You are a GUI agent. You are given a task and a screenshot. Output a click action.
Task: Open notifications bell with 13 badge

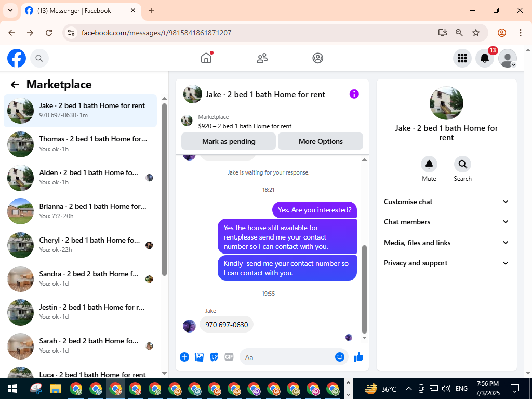tap(485, 58)
